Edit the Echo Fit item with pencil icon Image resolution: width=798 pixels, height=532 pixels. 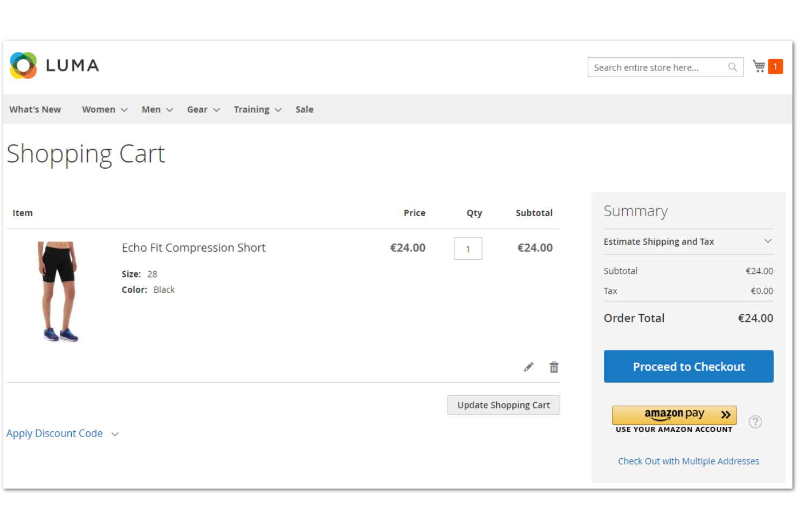[x=528, y=367]
